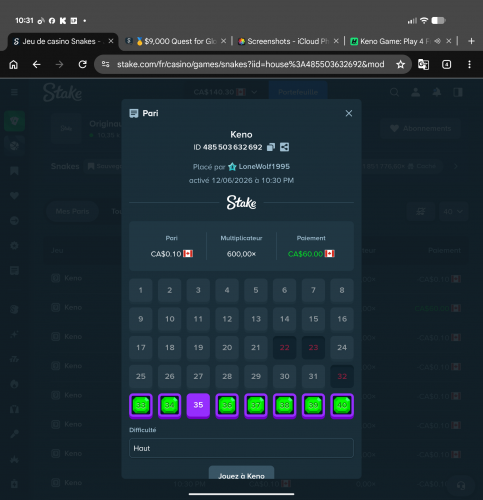This screenshot has width=483, height=500.
Task: Click Keno tile number 38
Action: 284,405
